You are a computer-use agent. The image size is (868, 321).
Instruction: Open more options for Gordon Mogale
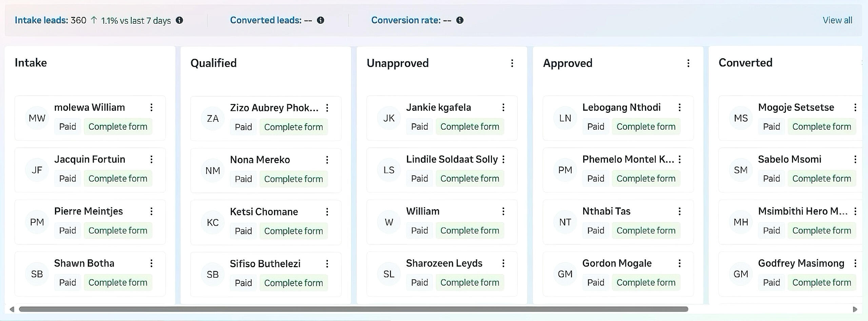679,263
